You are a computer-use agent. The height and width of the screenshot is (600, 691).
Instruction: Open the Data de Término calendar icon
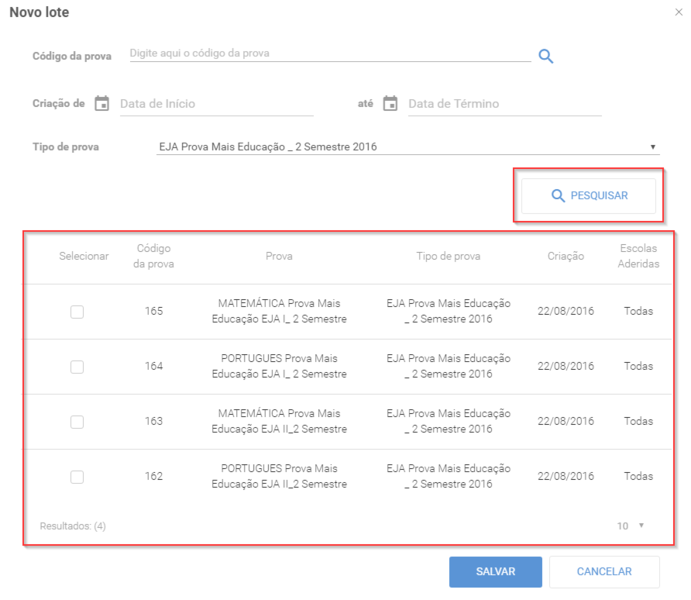tap(390, 104)
